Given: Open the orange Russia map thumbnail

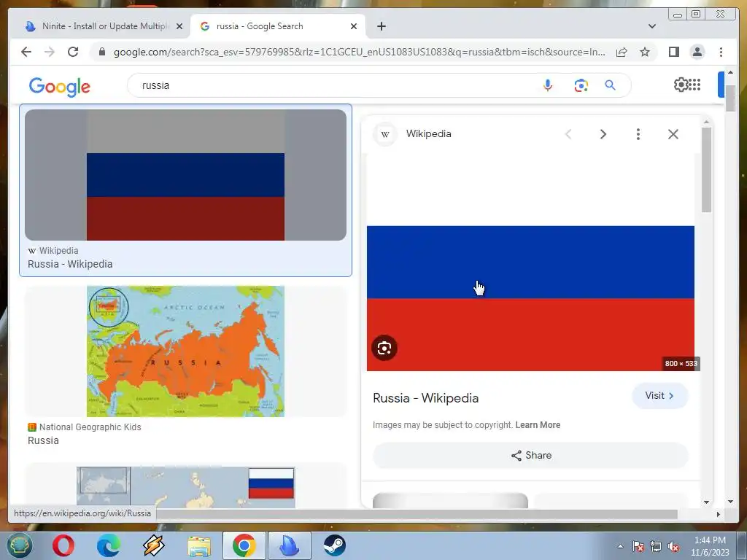Looking at the screenshot, I should (x=185, y=351).
